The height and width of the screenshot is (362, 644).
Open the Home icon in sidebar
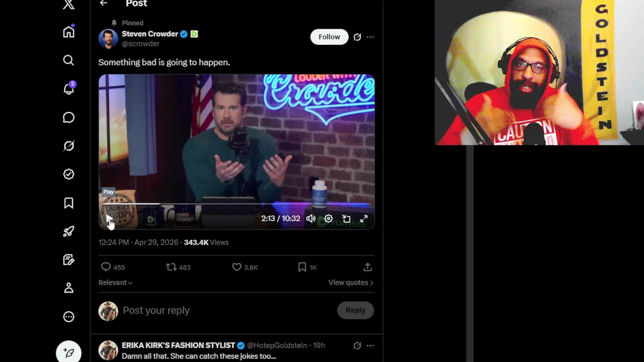click(x=68, y=32)
